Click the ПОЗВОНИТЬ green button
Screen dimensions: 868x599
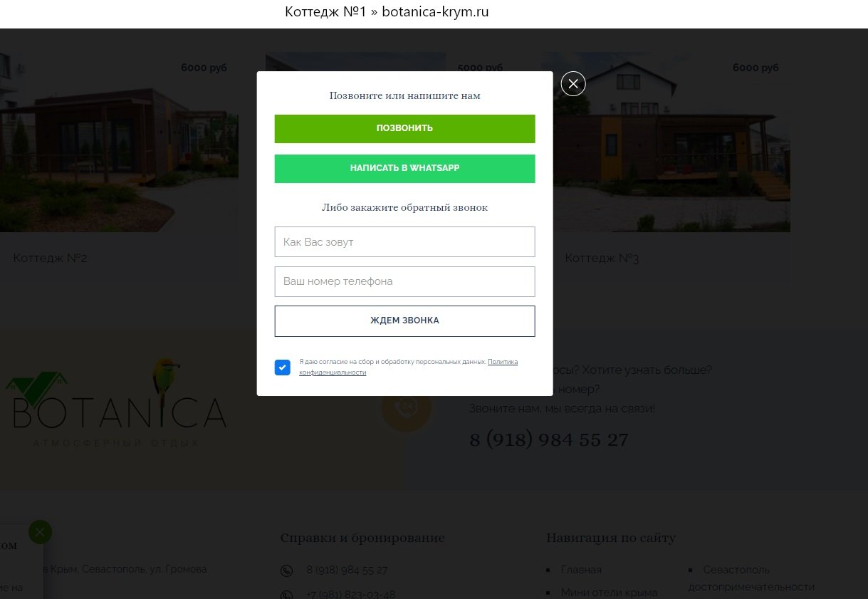[404, 129]
